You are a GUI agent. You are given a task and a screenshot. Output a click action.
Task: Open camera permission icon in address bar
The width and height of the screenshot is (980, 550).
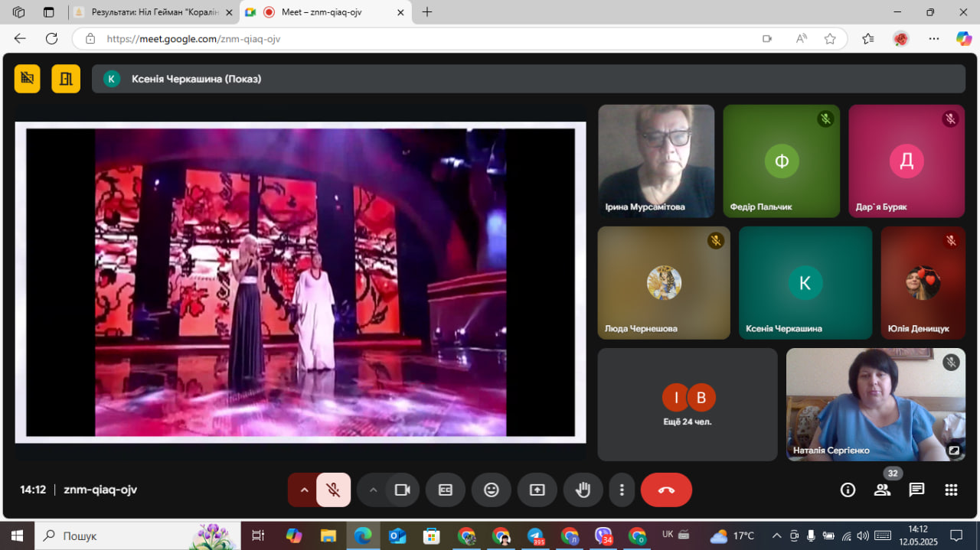pyautogui.click(x=767, y=38)
